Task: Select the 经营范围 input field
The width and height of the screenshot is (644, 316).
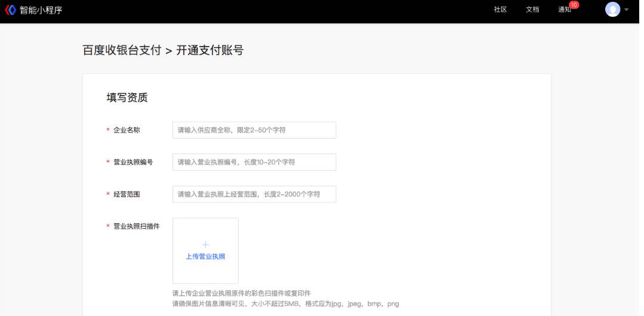Action: click(x=254, y=194)
